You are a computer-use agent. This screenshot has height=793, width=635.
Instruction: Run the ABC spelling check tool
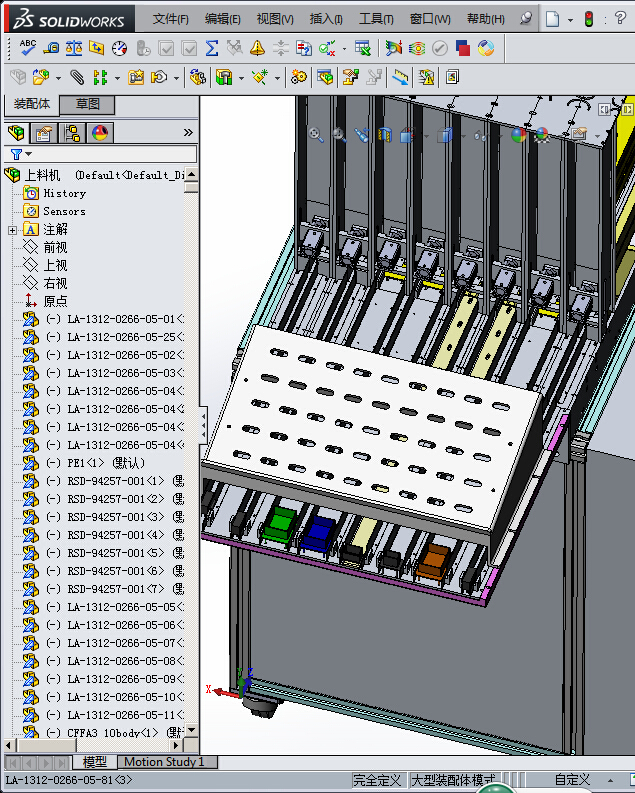pos(27,48)
